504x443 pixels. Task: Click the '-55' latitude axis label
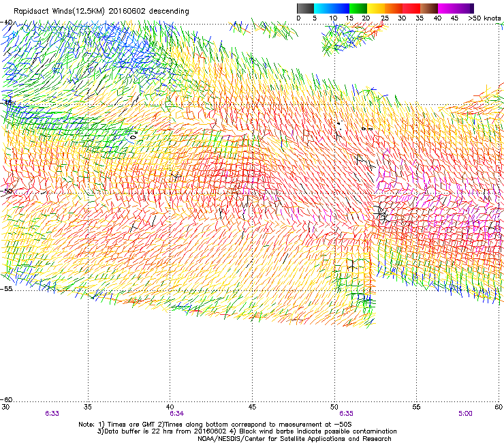tap(6, 289)
